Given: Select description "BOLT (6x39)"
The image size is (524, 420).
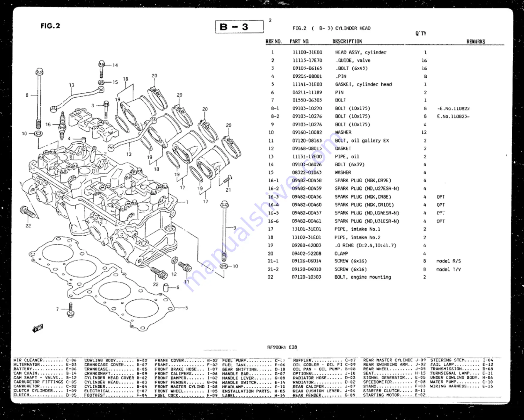Looking at the screenshot, I should 350,165.
